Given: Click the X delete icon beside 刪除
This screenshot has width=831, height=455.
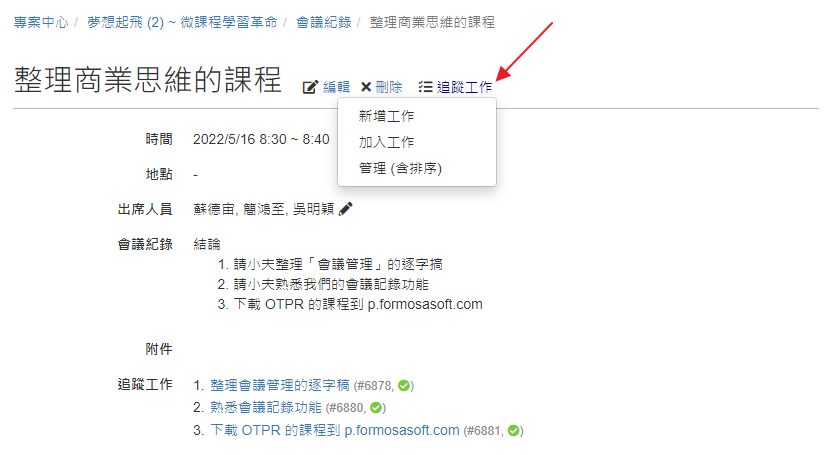Looking at the screenshot, I should tap(366, 87).
